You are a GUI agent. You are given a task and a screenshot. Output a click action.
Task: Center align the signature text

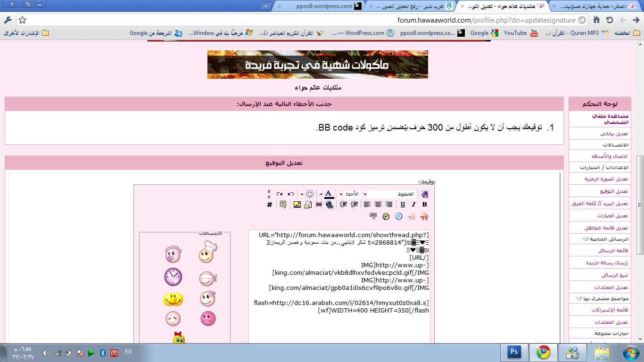pos(378,205)
